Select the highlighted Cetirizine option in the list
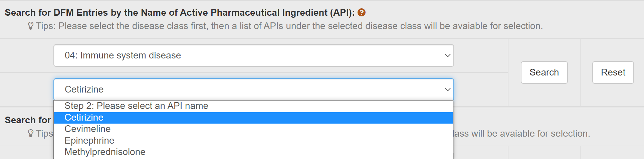Viewport: 644px width, 159px height. tap(84, 118)
